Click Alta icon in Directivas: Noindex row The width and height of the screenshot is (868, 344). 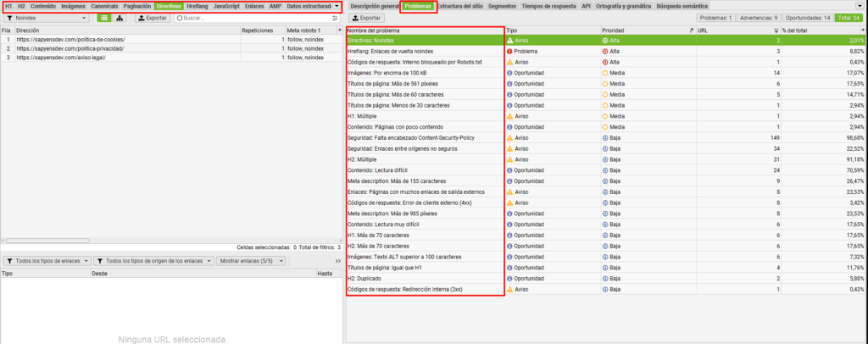pos(605,41)
